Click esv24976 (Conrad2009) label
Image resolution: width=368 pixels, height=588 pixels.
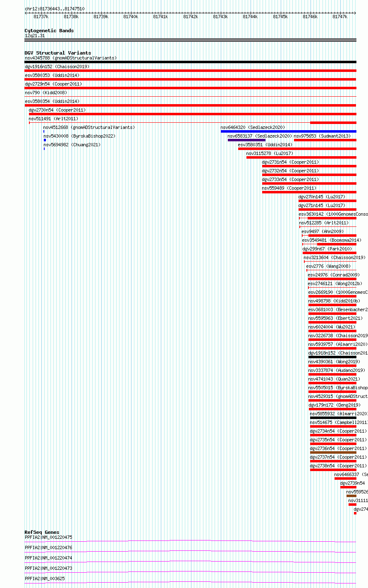(334, 275)
